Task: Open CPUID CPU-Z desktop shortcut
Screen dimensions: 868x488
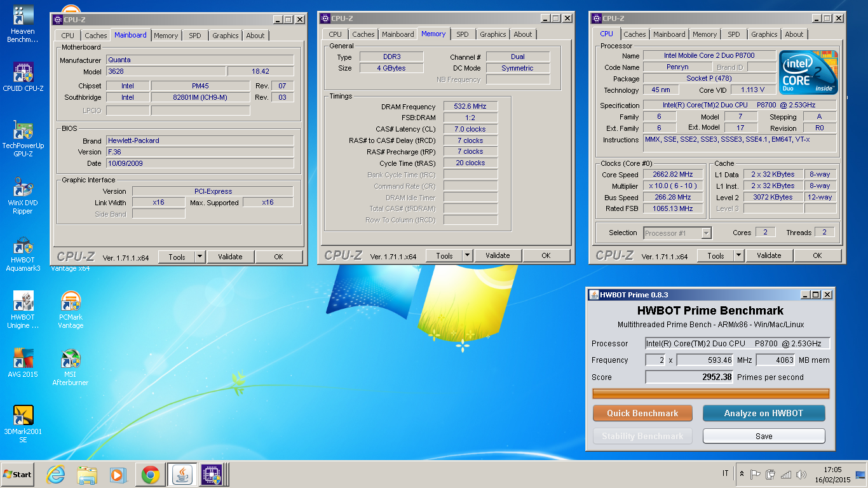Action: click(x=23, y=78)
